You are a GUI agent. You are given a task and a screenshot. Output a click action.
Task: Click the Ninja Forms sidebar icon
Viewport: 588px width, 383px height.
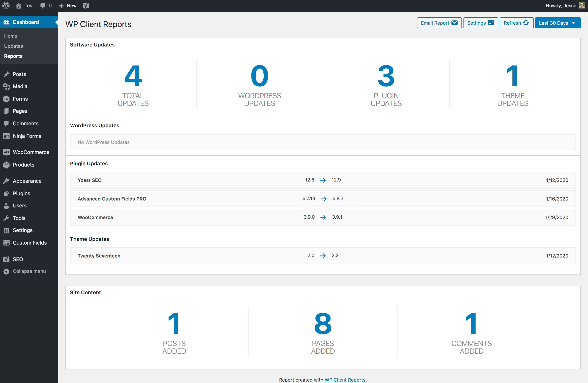(x=6, y=136)
